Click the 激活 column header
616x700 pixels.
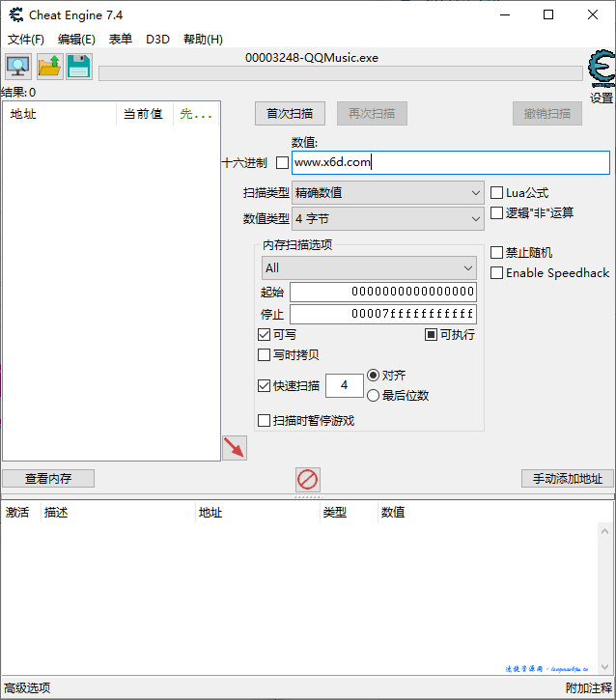tap(20, 512)
